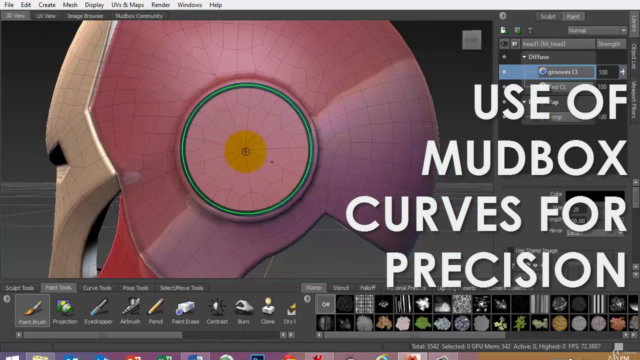Switch layers panel to Paint mode
This screenshot has height=360, width=640.
tap(573, 16)
